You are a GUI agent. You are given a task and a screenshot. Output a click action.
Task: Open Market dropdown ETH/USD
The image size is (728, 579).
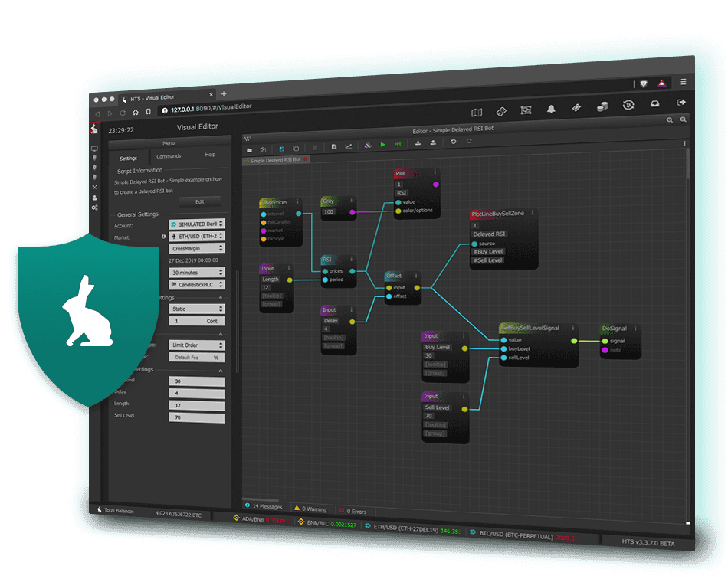point(197,236)
